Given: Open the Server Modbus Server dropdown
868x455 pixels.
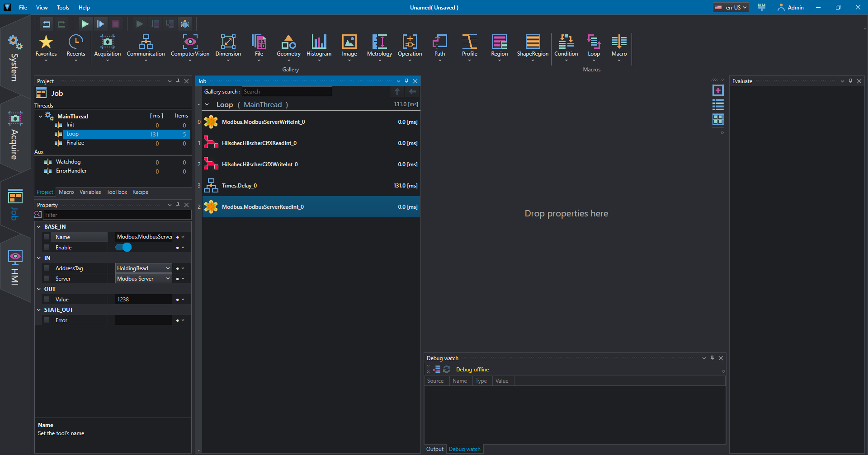Looking at the screenshot, I should click(143, 279).
